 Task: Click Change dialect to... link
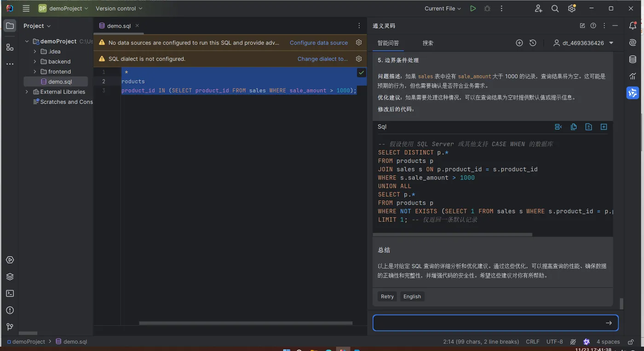click(322, 59)
